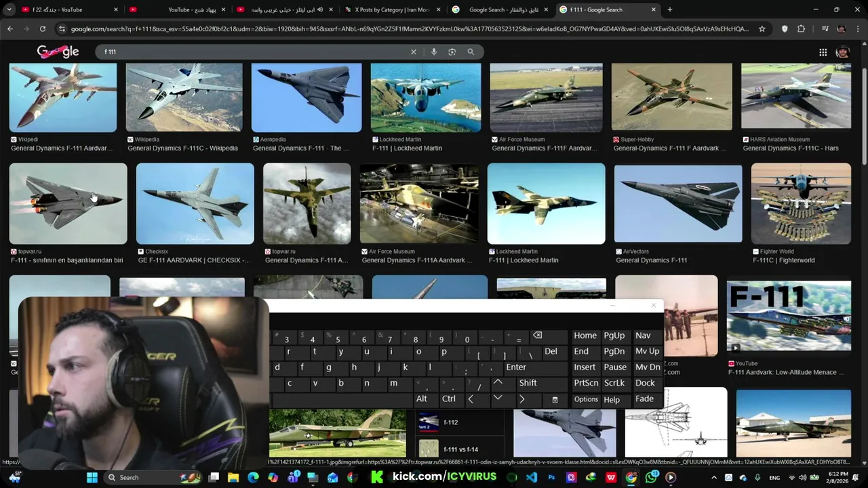Open the tab search dropdown arrow
The image size is (868, 488).
point(9,9)
